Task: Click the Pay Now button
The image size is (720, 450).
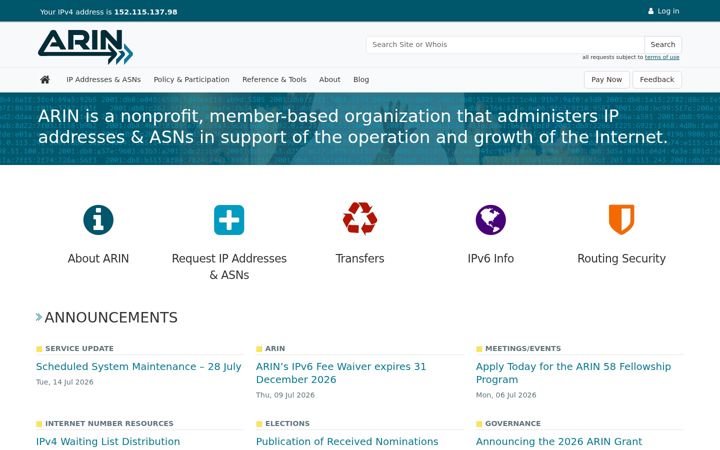Action: coord(607,79)
